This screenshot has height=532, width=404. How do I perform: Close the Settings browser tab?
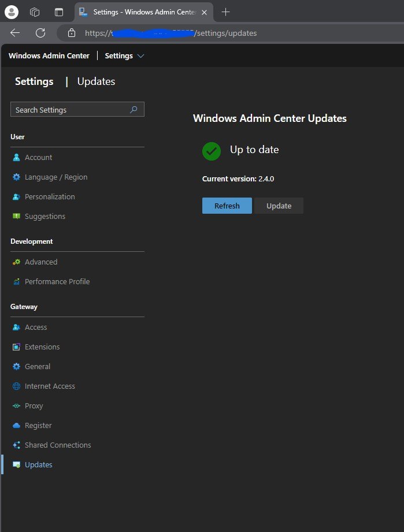[x=205, y=12]
